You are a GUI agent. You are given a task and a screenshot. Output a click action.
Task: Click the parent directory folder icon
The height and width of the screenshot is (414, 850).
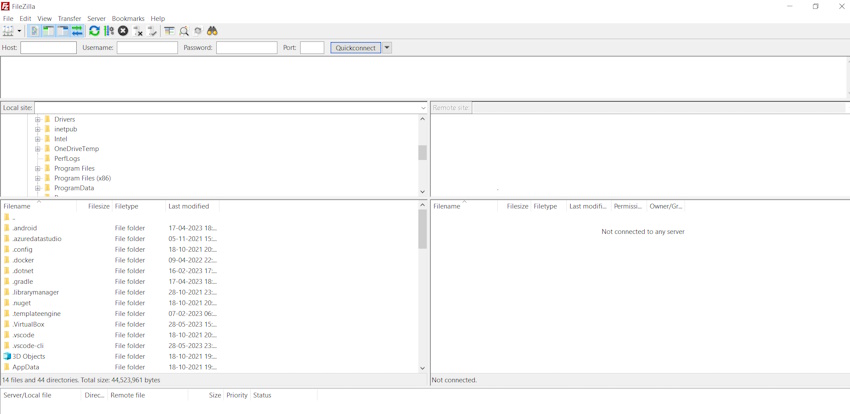click(7, 217)
